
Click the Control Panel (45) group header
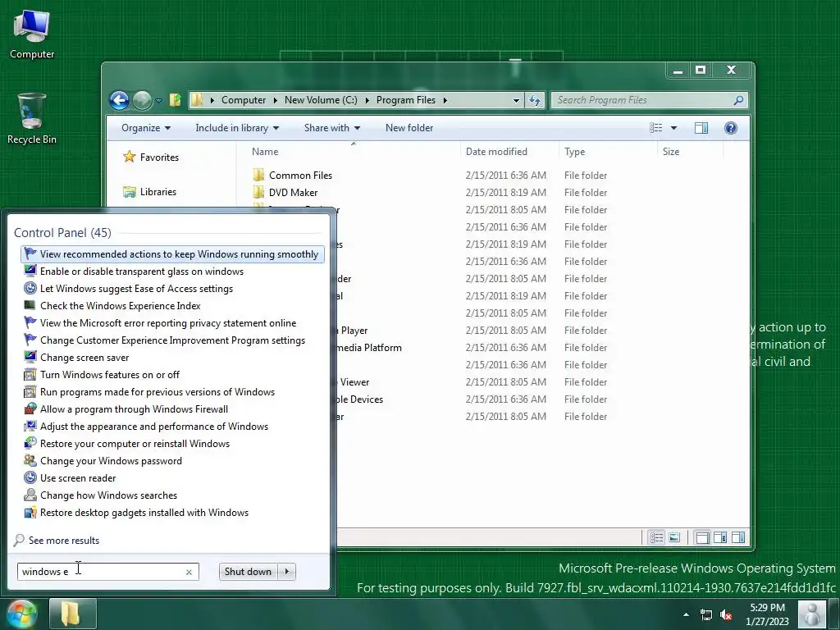62,232
